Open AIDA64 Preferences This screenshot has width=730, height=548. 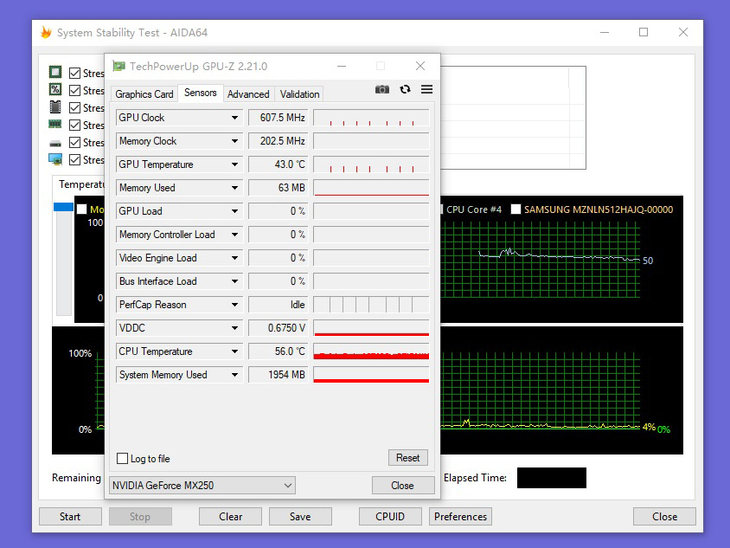click(x=460, y=516)
